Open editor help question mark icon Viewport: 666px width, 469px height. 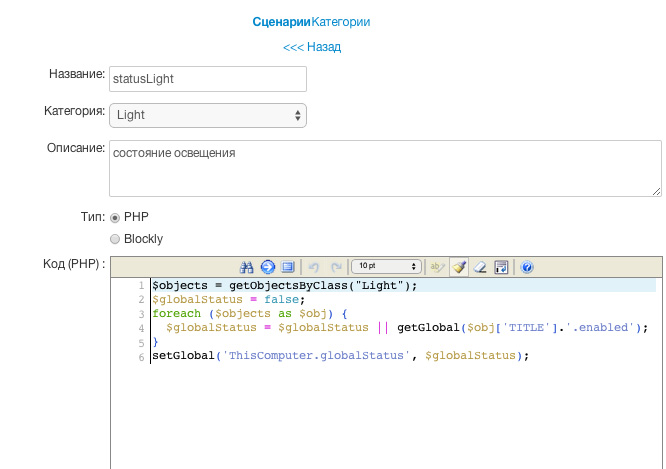(527, 267)
